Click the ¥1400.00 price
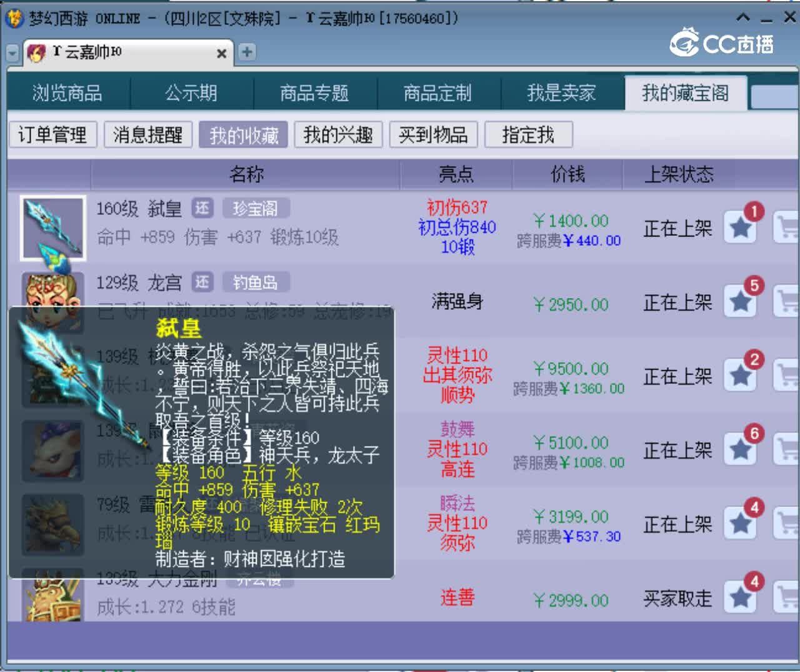Image resolution: width=800 pixels, height=672 pixels. (x=571, y=220)
